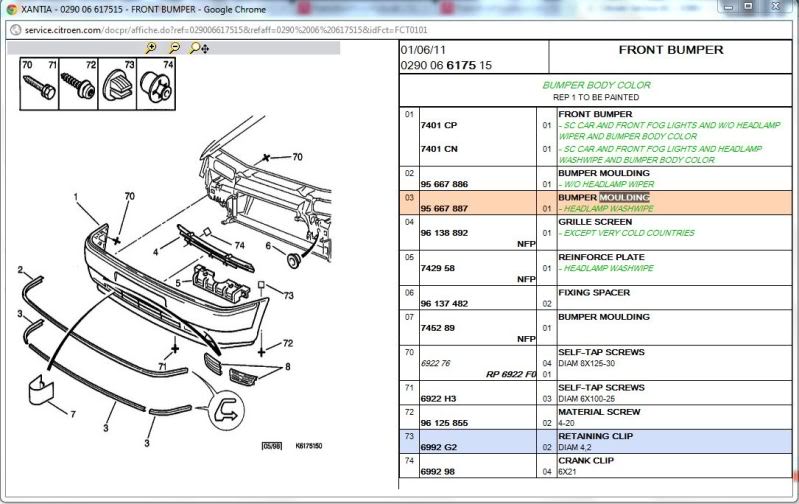The width and height of the screenshot is (799, 504).
Task: Click EXCEPT VERY COLD COUNTRIES note
Action: click(626, 233)
